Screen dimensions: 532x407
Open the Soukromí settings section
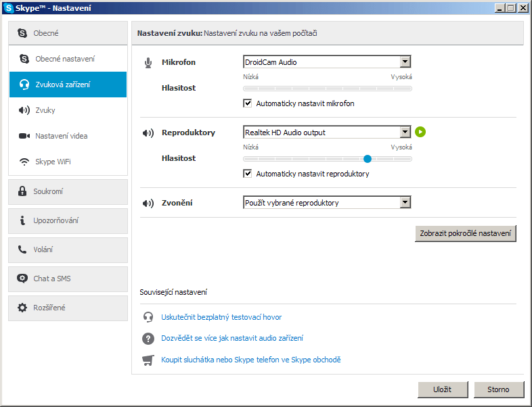point(68,192)
